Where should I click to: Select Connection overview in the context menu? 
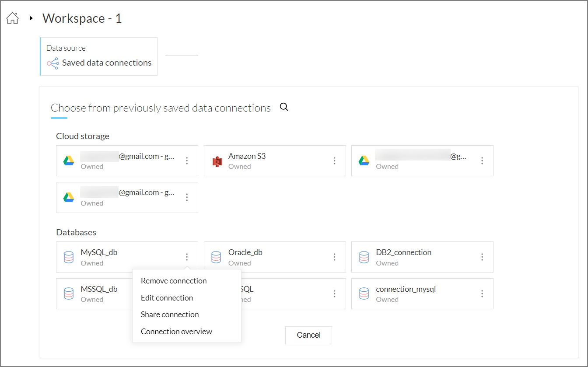tap(176, 332)
